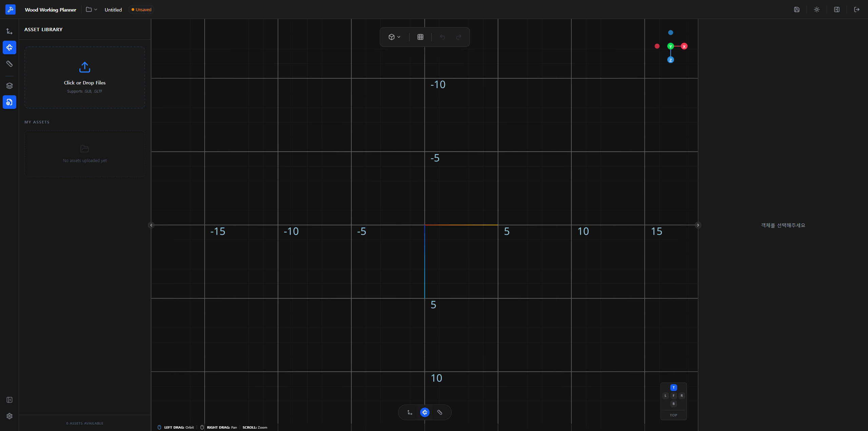This screenshot has height=431, width=868.
Task: Toggle the light theme via the sun icon
Action: pos(816,9)
